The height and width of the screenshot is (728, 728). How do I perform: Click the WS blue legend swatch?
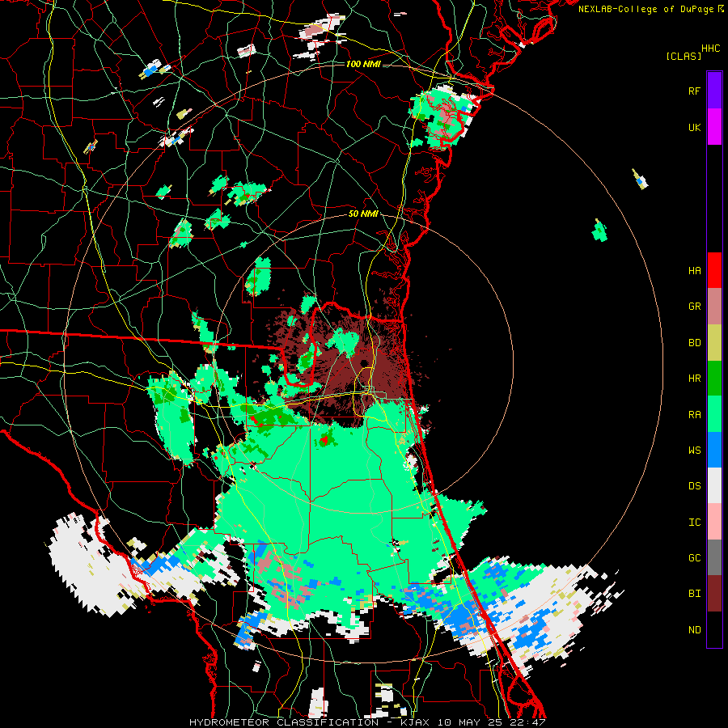pos(714,450)
